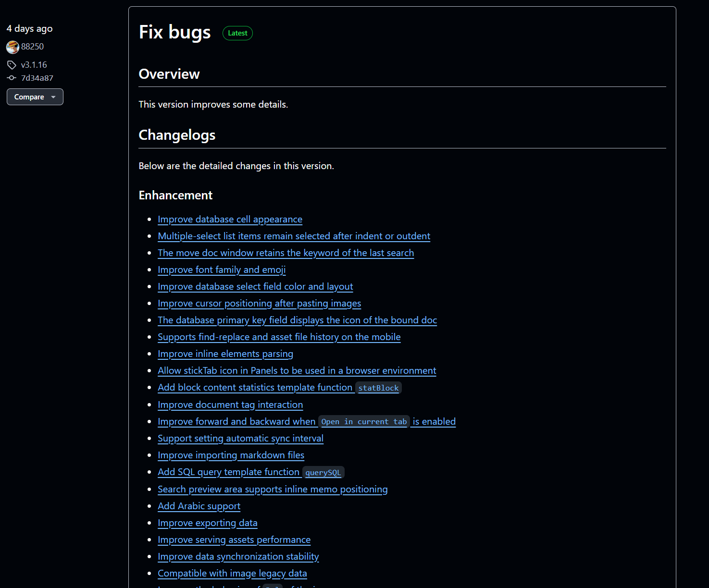Screen dimensions: 709x588
Task: Open the v3.1.16 tag link
Action: tap(34, 65)
